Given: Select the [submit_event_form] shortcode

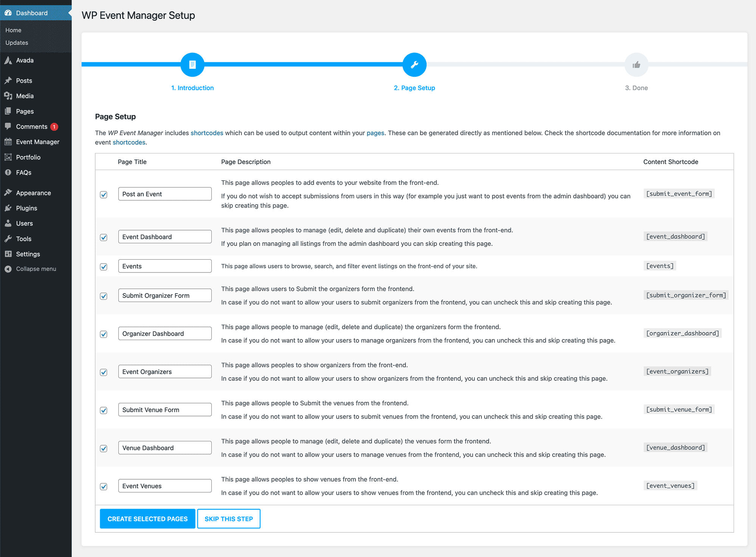Looking at the screenshot, I should [679, 194].
